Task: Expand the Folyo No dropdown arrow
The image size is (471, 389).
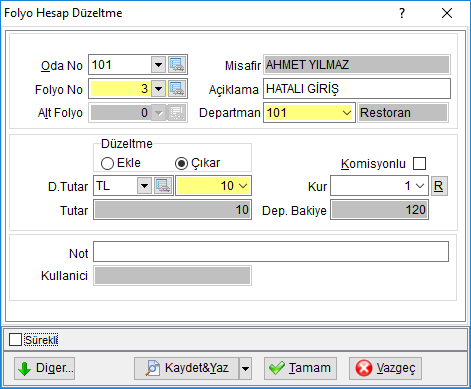Action: point(158,89)
